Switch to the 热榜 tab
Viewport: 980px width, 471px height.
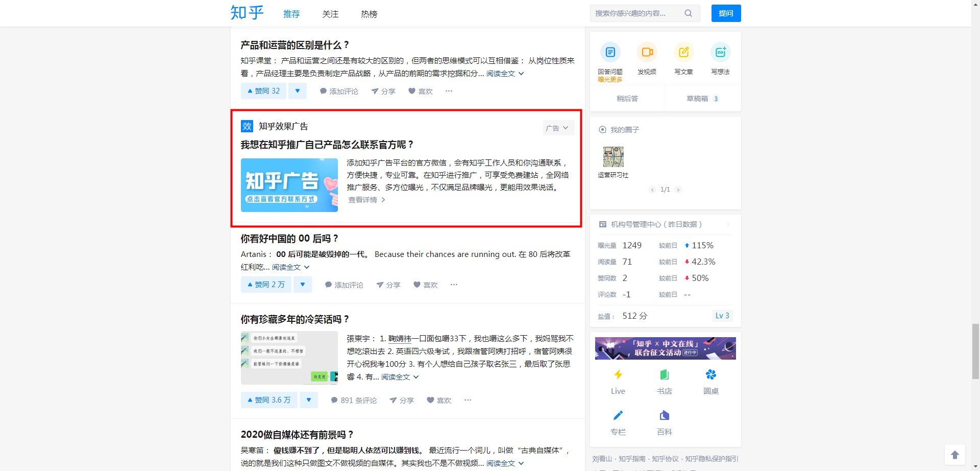click(369, 14)
